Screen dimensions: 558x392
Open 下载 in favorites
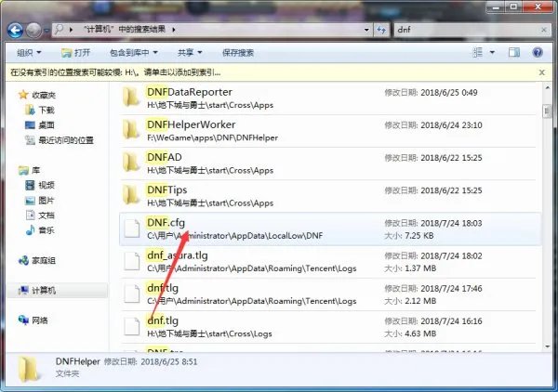click(46, 111)
